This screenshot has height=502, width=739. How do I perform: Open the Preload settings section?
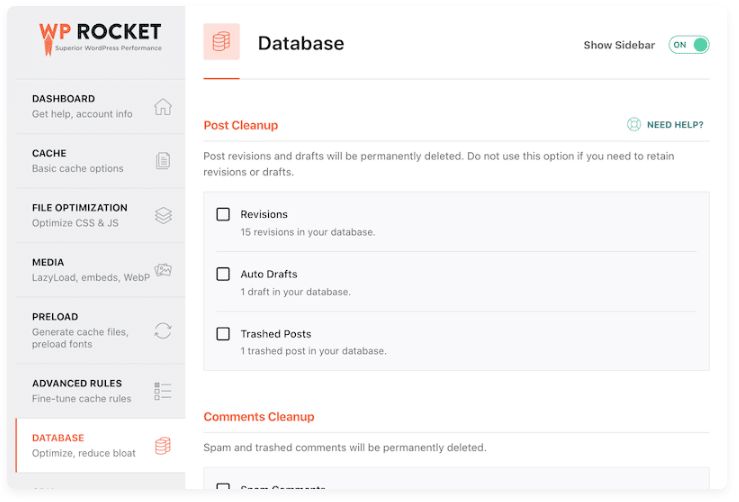point(101,330)
